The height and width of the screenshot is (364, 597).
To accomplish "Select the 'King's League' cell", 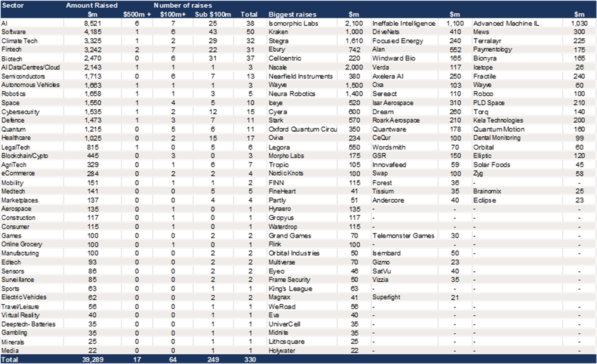I will click(290, 289).
